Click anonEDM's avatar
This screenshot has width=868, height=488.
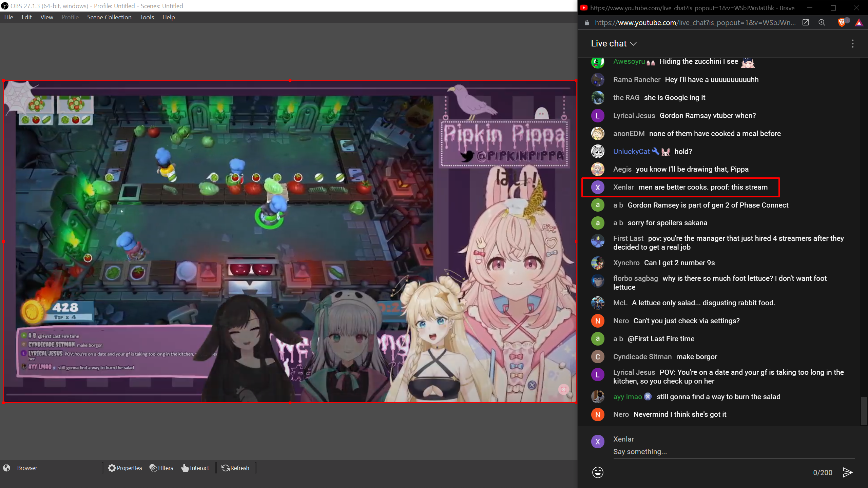point(598,134)
